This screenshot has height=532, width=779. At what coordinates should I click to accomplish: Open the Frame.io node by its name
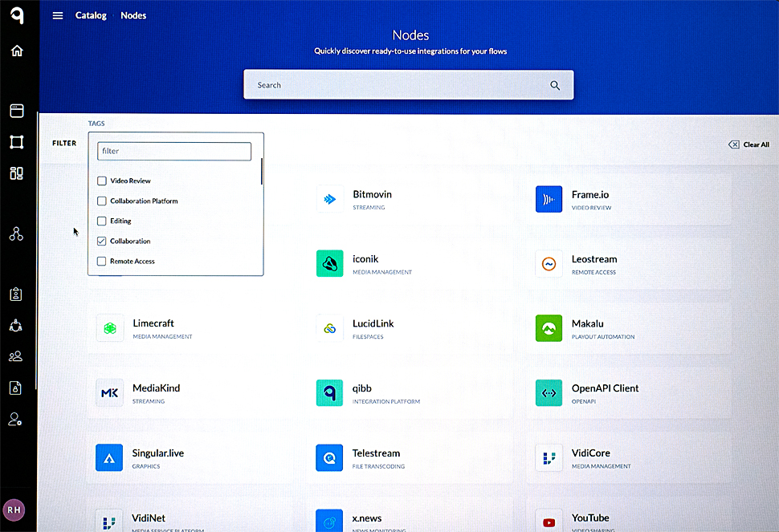(590, 194)
